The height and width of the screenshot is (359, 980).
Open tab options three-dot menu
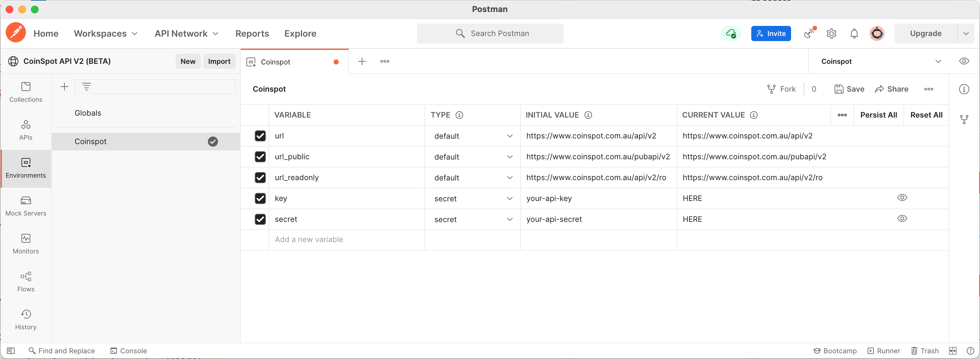[384, 61]
